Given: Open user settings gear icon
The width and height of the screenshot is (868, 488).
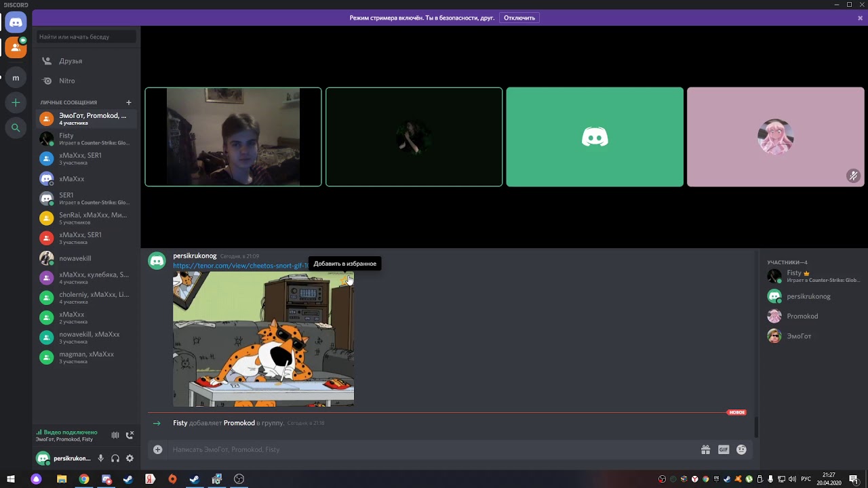Looking at the screenshot, I should coord(130,458).
